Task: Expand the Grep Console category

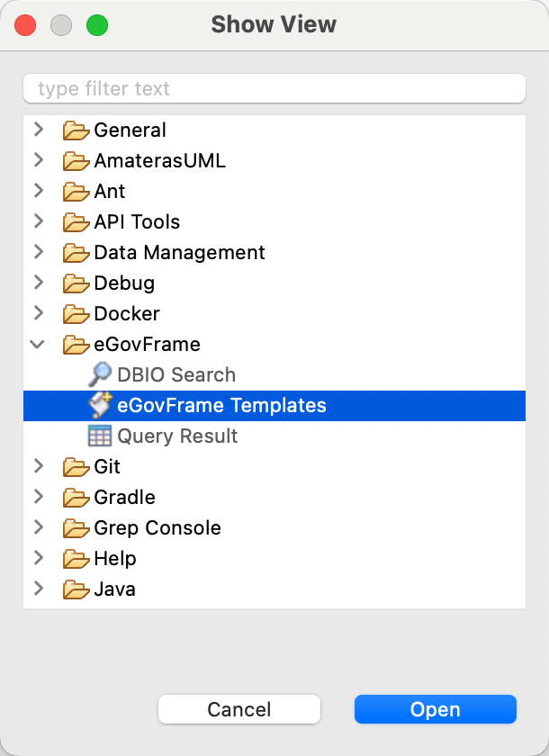Action: click(x=39, y=528)
